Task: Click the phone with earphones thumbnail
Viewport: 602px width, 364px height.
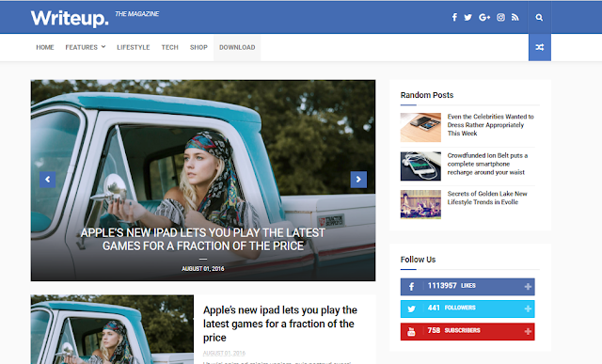Action: tap(420, 166)
